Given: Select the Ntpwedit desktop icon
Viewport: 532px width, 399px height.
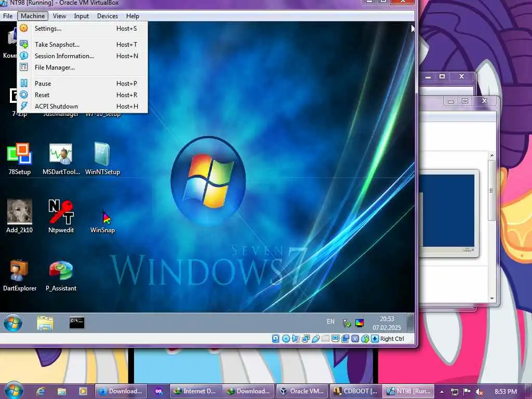Looking at the screenshot, I should pyautogui.click(x=61, y=216).
